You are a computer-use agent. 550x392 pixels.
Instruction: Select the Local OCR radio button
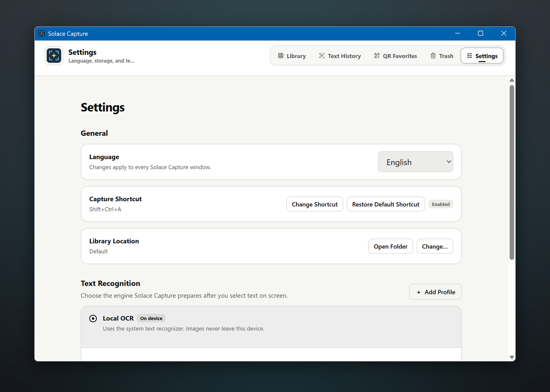tap(93, 318)
